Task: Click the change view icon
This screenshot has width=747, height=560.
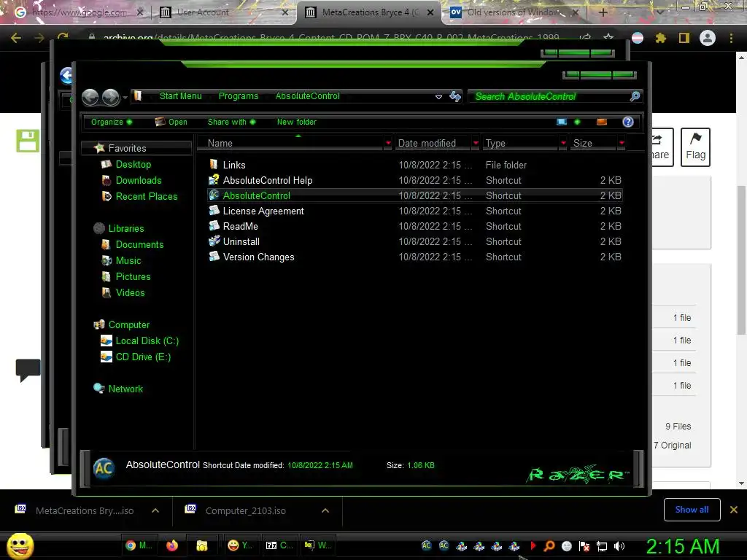Action: click(562, 122)
